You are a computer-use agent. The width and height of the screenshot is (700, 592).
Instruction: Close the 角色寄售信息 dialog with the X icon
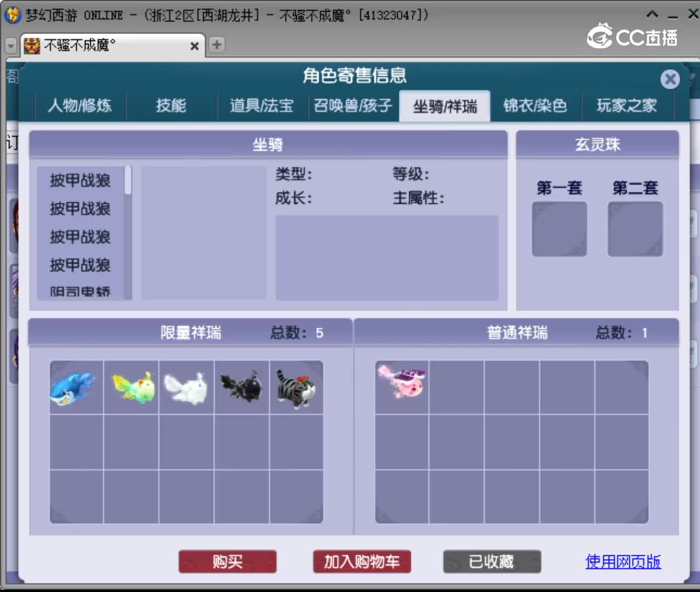tap(670, 79)
